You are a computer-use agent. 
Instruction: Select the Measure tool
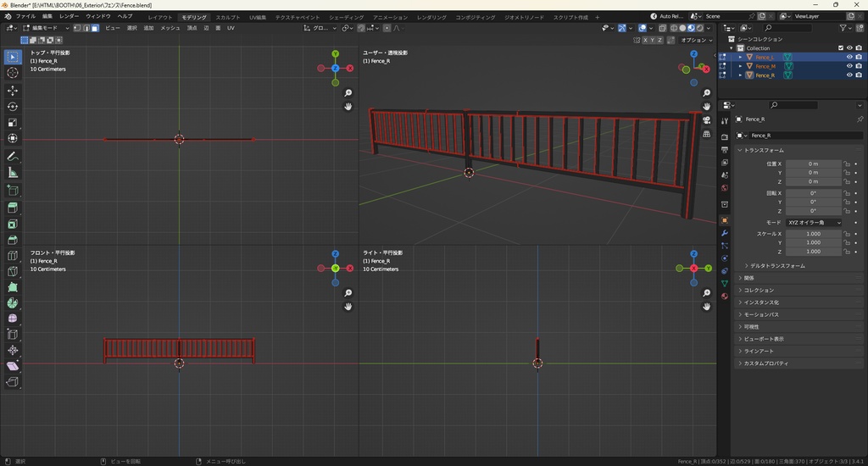pos(13,172)
